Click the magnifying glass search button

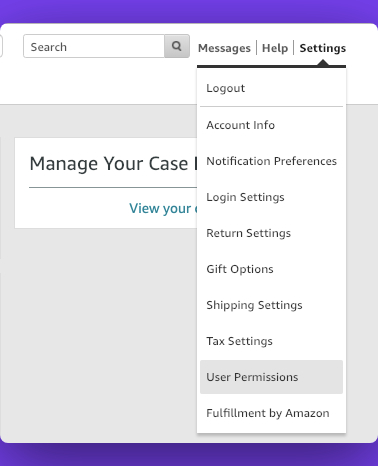coord(177,46)
